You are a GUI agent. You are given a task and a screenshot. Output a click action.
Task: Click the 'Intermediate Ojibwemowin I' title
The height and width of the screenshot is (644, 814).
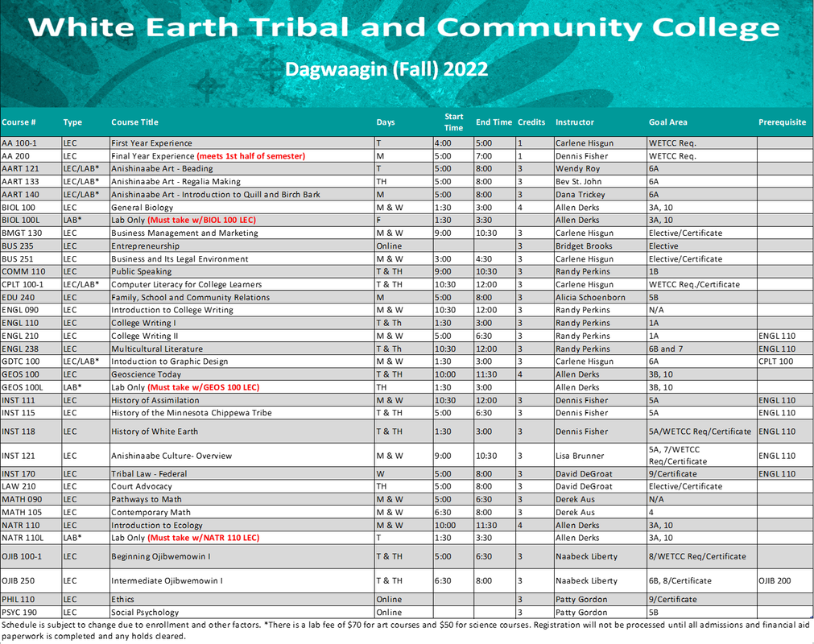pos(167,580)
